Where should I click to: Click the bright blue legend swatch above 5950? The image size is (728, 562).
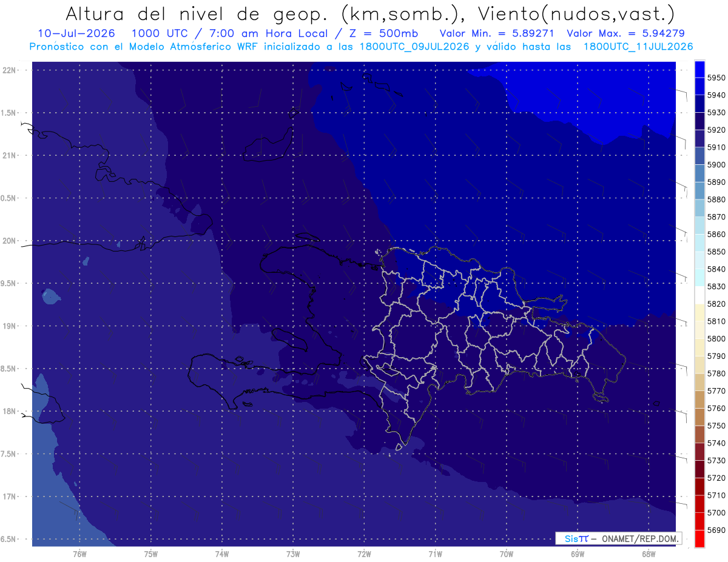point(699,69)
